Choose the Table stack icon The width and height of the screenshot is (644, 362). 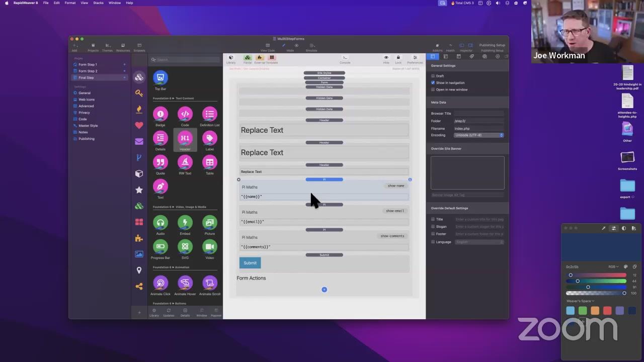click(x=209, y=162)
